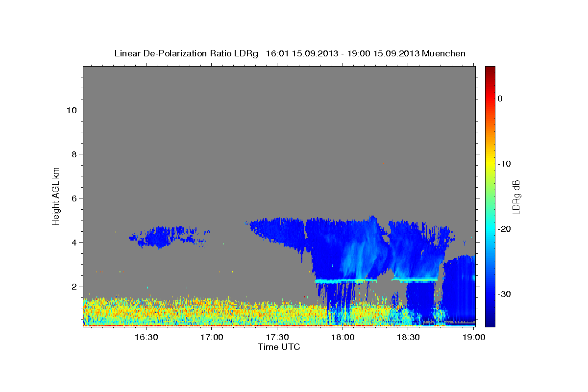Click the height tick label 6

73,198
